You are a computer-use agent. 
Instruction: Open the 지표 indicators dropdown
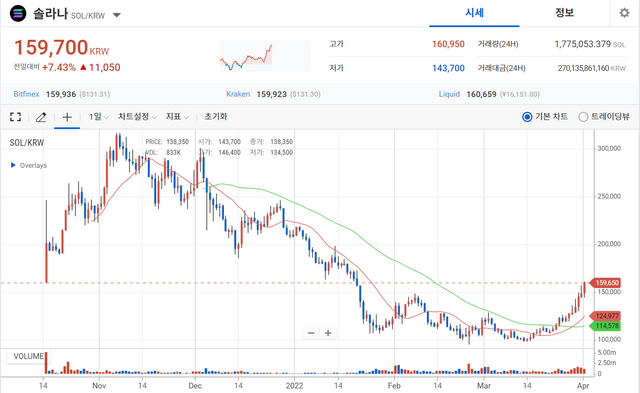pos(177,117)
